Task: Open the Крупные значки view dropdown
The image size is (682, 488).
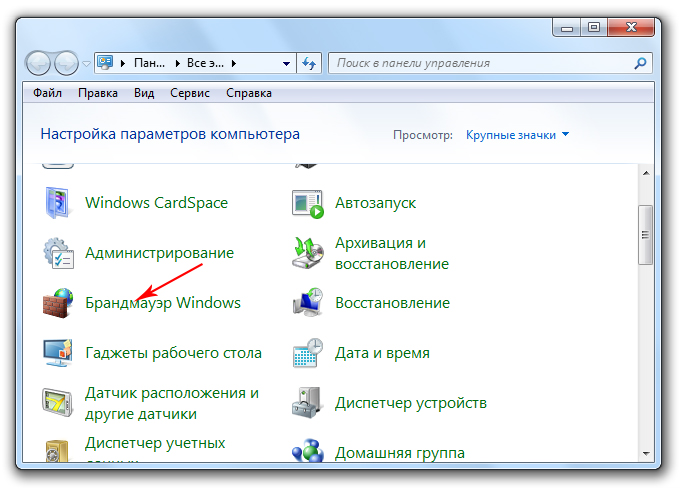Action: tap(517, 135)
